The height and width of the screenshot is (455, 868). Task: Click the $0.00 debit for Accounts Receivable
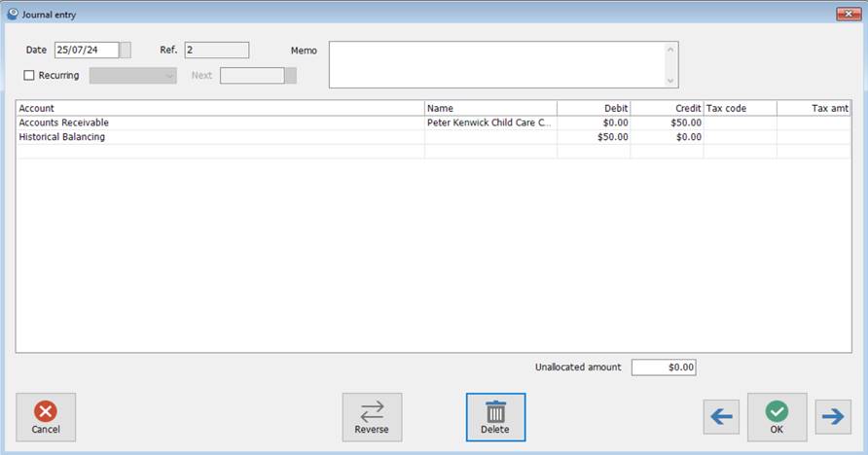coord(594,122)
